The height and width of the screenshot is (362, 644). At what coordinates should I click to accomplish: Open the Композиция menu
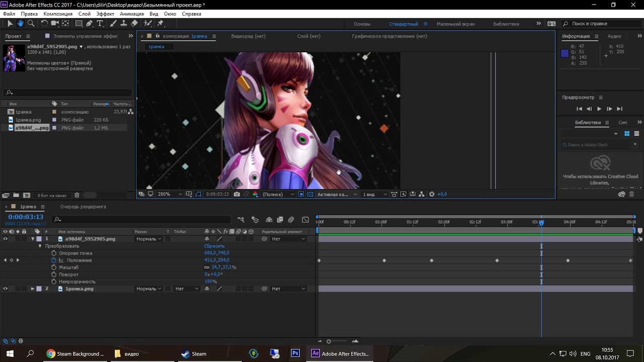[x=58, y=14]
